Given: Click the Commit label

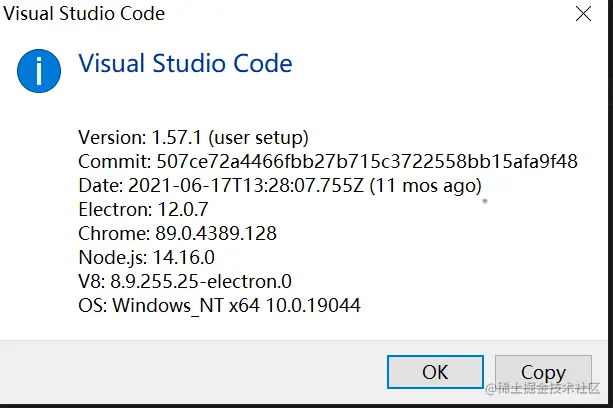Looking at the screenshot, I should pyautogui.click(x=114, y=161).
